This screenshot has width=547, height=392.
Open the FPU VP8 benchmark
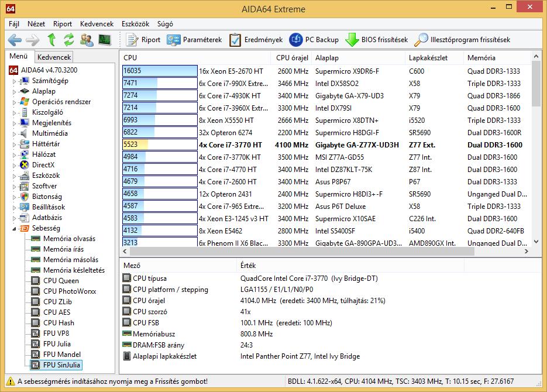coord(56,333)
